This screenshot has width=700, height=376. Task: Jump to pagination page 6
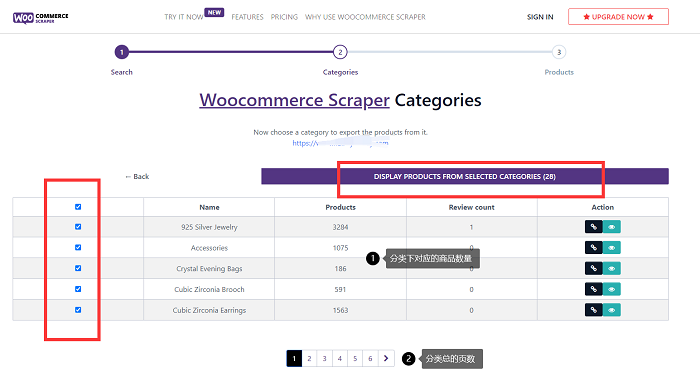pyautogui.click(x=370, y=358)
